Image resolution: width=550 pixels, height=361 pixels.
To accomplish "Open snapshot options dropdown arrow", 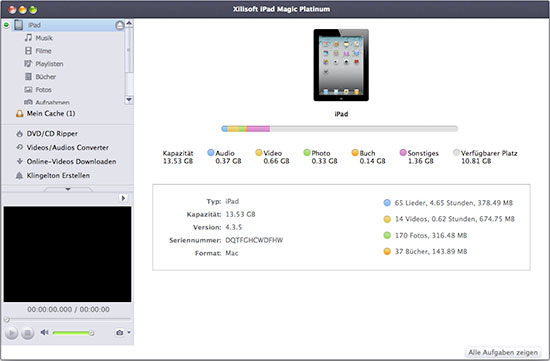I will pyautogui.click(x=129, y=332).
